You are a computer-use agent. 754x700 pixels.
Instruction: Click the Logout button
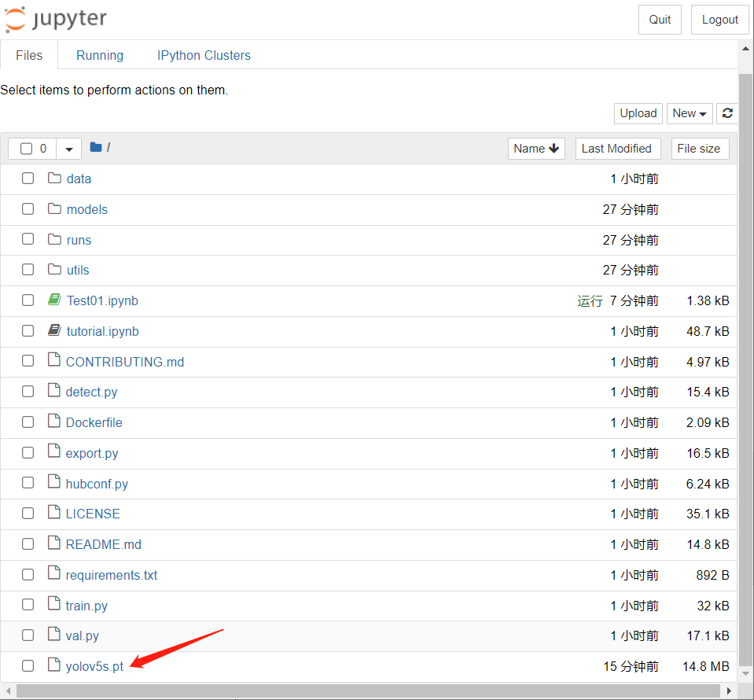pos(719,20)
